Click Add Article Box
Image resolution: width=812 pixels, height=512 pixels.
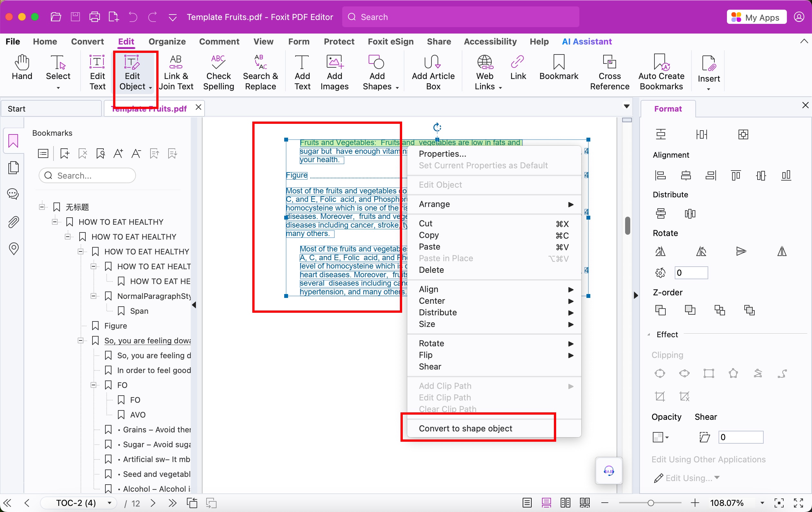[433, 72]
